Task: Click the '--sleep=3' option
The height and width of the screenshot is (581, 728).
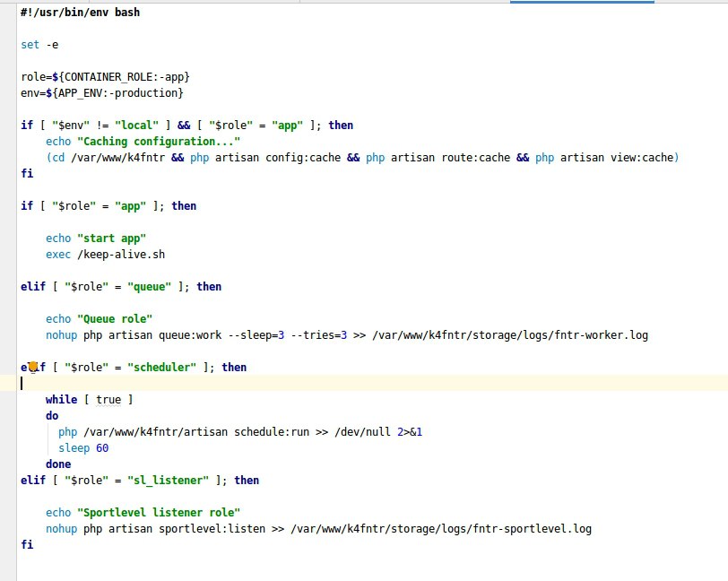Action: coord(256,334)
